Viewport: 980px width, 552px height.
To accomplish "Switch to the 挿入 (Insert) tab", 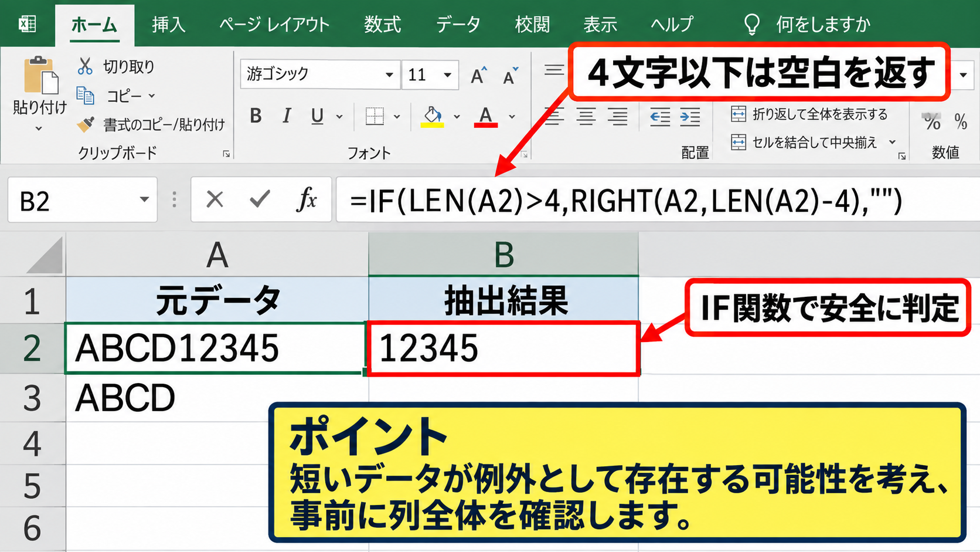I will 169,25.
